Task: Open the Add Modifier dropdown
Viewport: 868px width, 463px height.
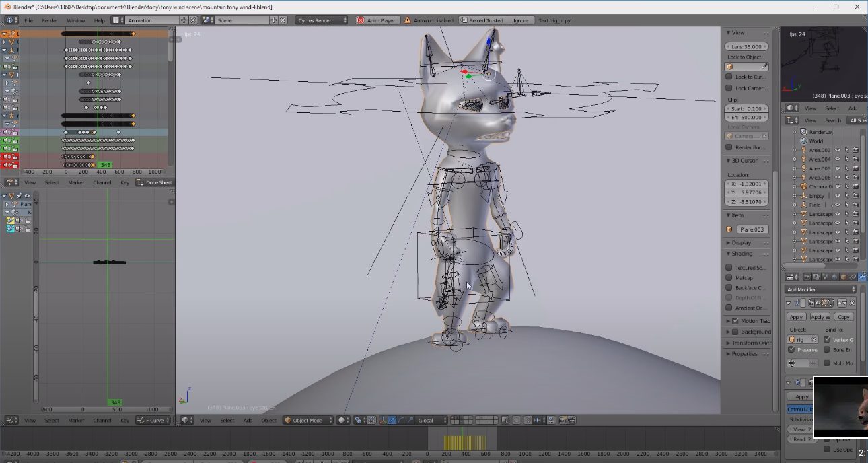Action: [820, 289]
